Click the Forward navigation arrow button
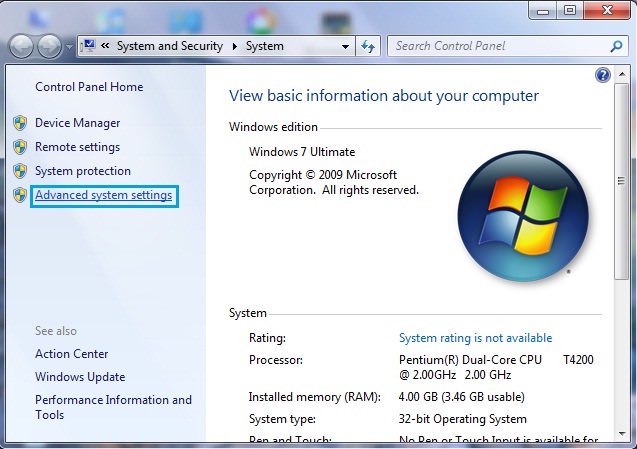Image resolution: width=637 pixels, height=449 pixels. click(x=49, y=46)
